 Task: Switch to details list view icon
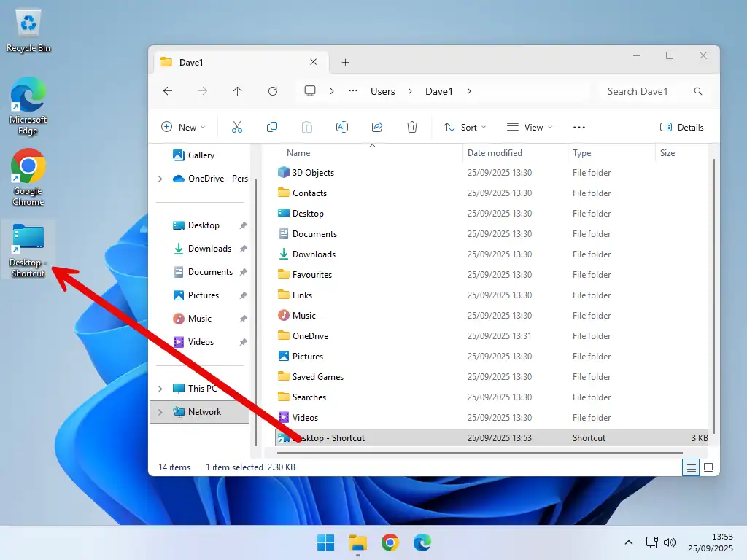(691, 467)
